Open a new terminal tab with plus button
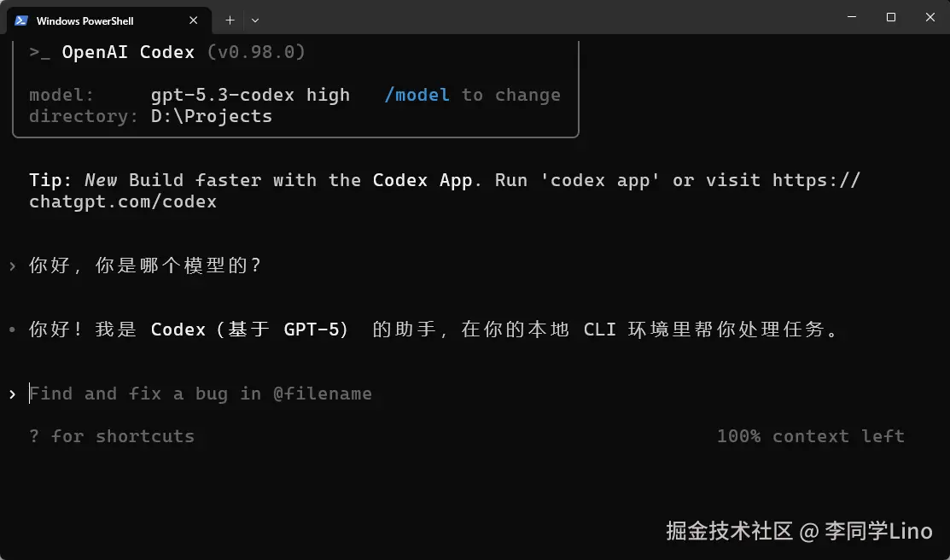The width and height of the screenshot is (950, 560). (x=230, y=20)
